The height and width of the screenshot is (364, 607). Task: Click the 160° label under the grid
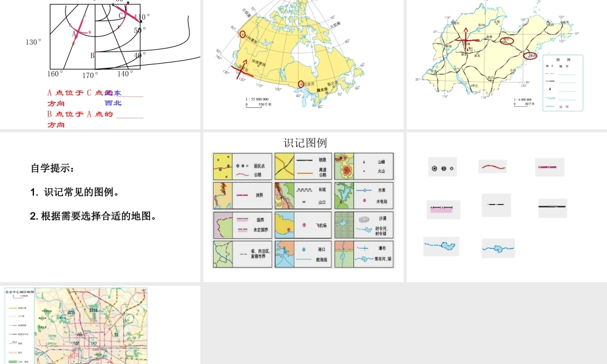55,73
